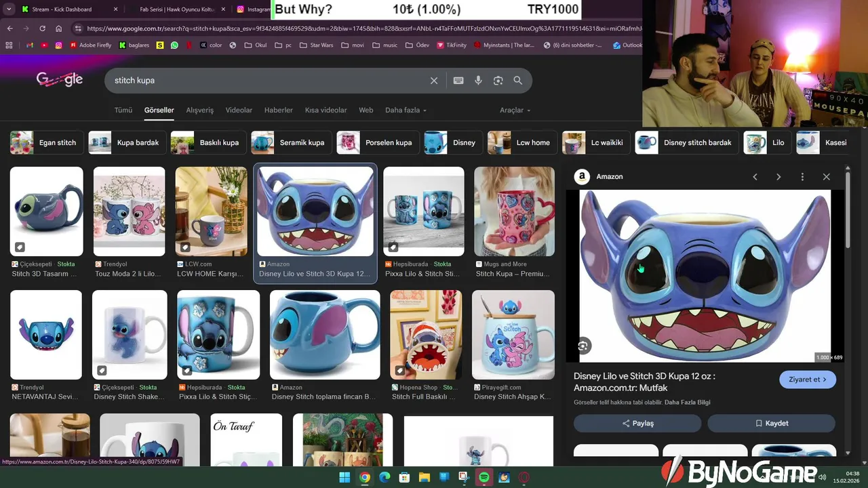The image size is (868, 488).
Task: Click the Paylaş share button
Action: click(x=637, y=424)
